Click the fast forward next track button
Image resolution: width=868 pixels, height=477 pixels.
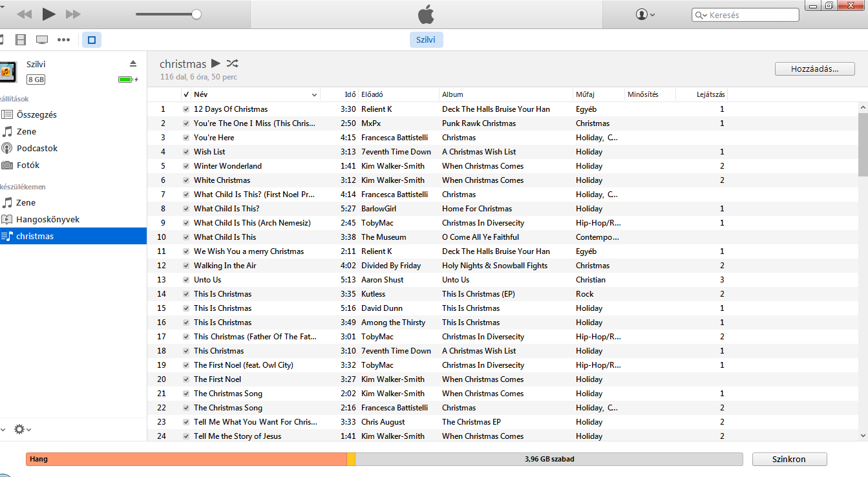pyautogui.click(x=73, y=14)
